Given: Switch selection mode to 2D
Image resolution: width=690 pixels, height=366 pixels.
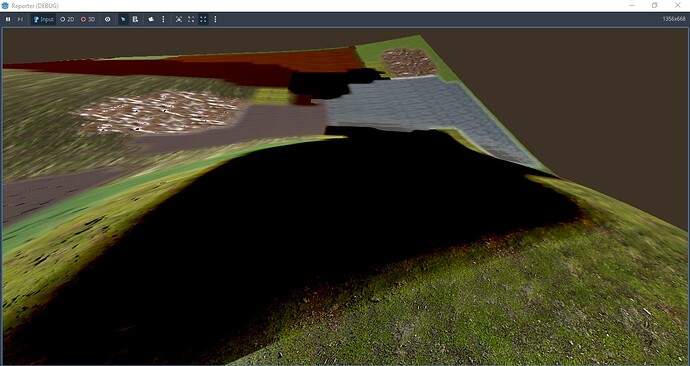Looking at the screenshot, I should coord(67,19).
